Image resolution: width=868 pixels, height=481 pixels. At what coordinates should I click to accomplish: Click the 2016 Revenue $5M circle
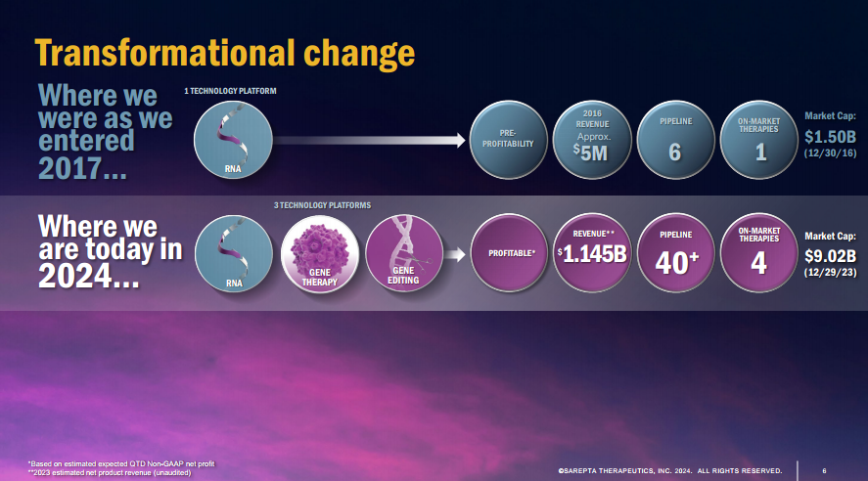[x=592, y=140]
